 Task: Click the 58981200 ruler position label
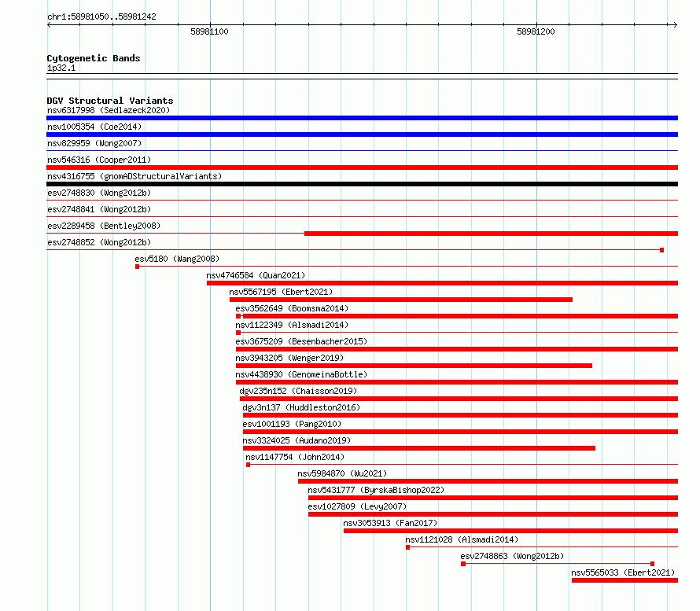(536, 31)
